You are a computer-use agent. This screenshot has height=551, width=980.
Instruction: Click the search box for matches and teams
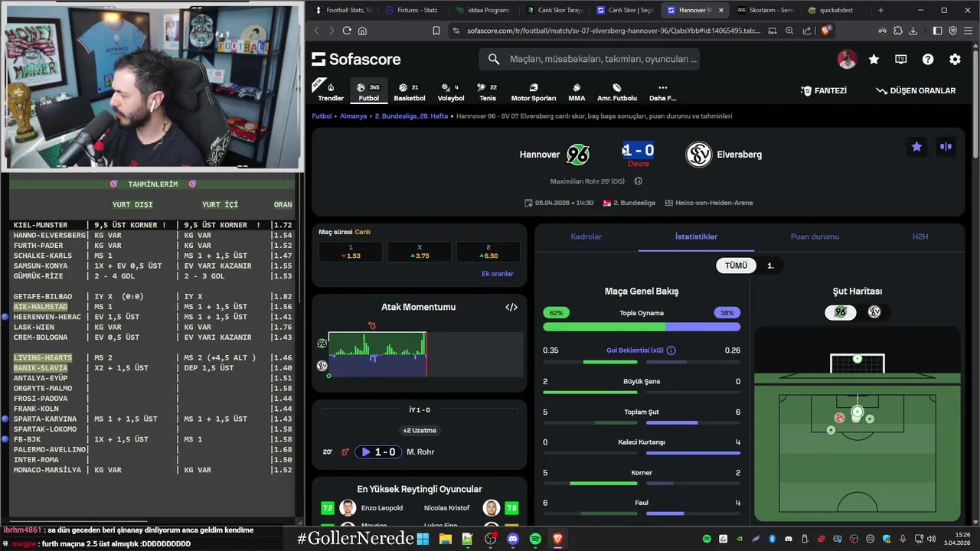click(589, 59)
